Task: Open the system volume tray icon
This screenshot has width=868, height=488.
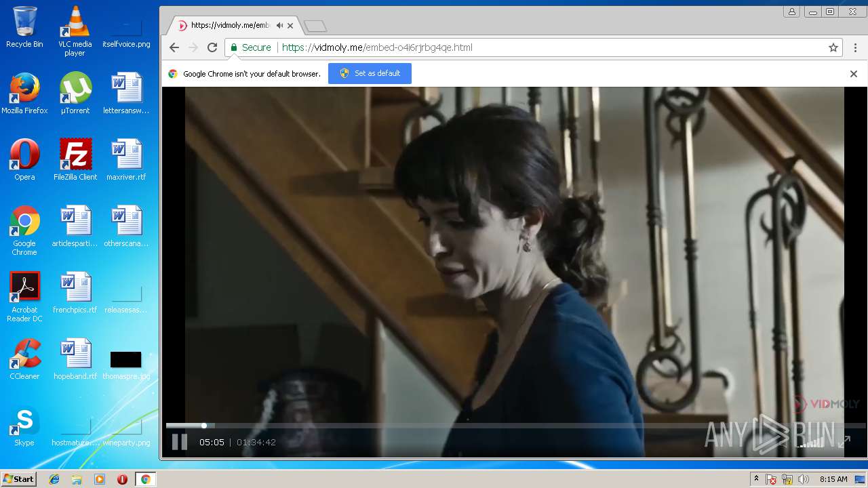Action: pos(804,479)
